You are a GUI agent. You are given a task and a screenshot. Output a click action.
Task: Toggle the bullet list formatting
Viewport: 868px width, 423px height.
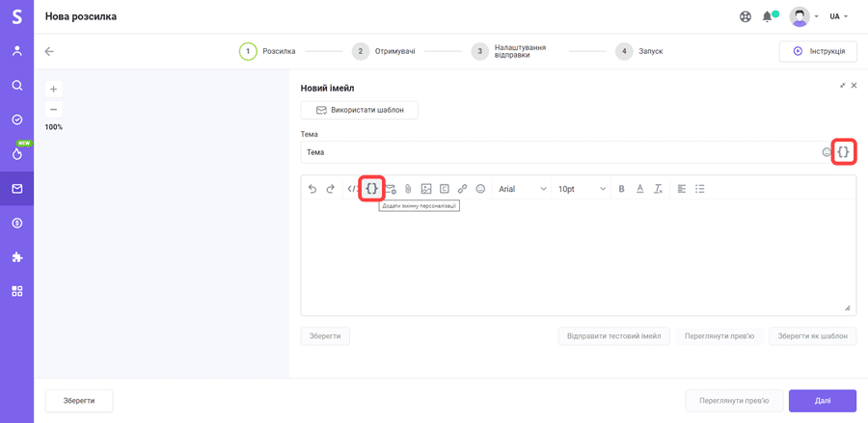coord(700,189)
